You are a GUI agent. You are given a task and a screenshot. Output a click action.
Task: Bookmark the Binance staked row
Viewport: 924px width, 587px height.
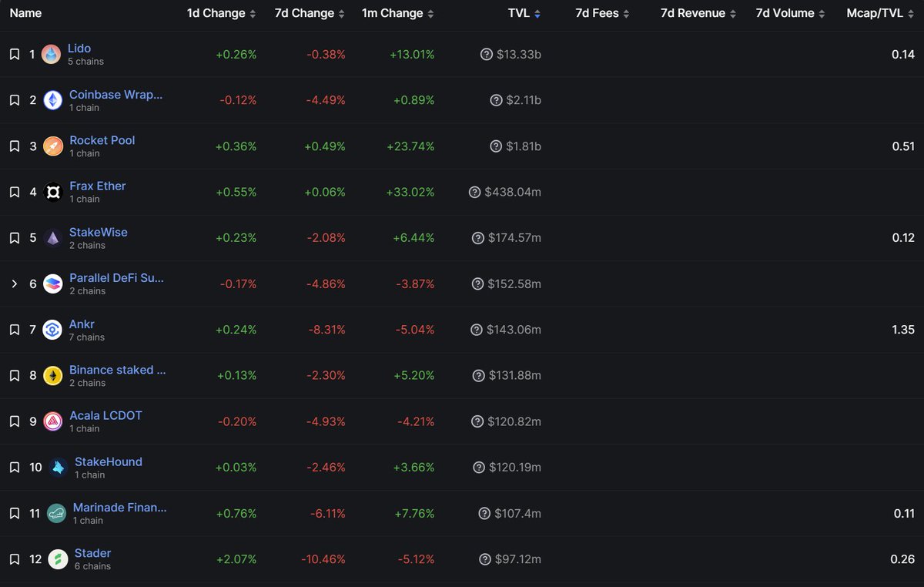coord(14,376)
